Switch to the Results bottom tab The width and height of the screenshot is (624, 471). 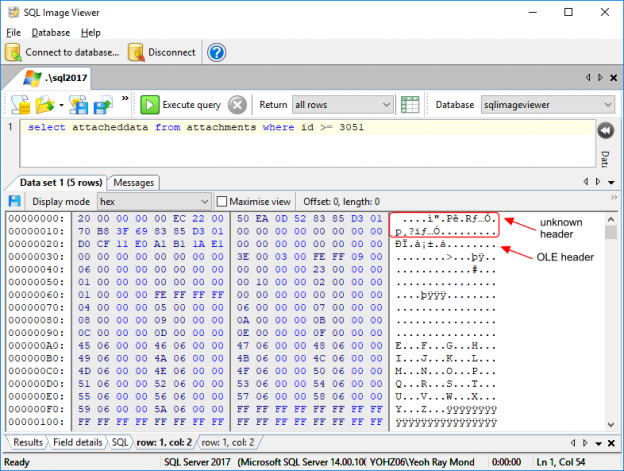click(x=28, y=442)
